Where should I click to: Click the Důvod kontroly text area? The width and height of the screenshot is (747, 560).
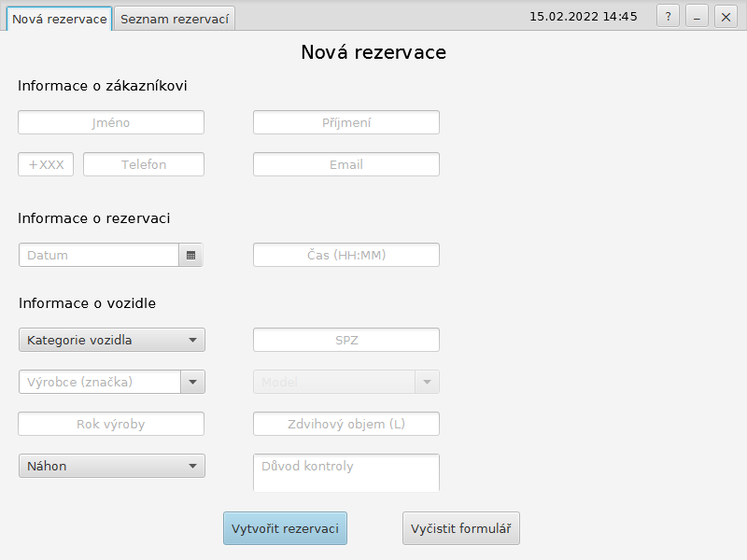[x=346, y=472]
